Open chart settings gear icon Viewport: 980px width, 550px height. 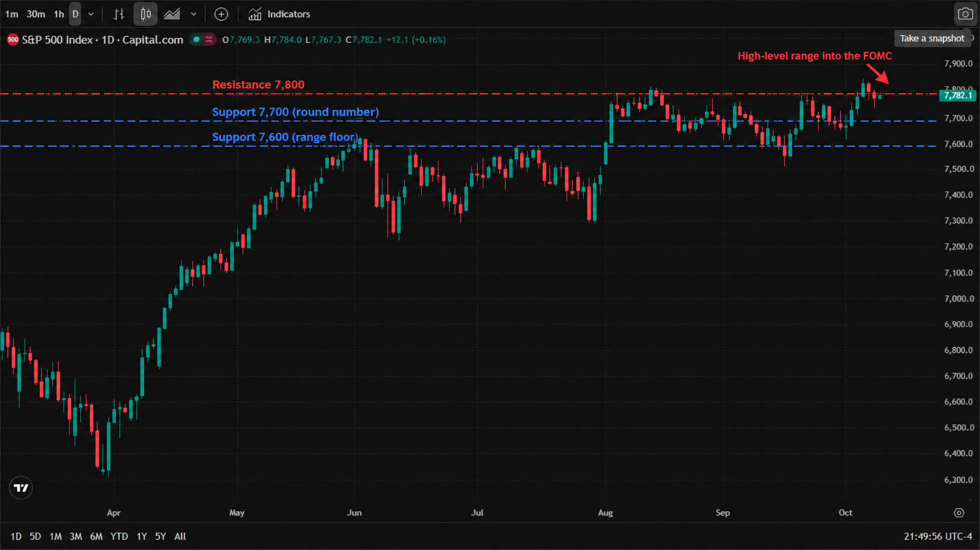point(959,513)
